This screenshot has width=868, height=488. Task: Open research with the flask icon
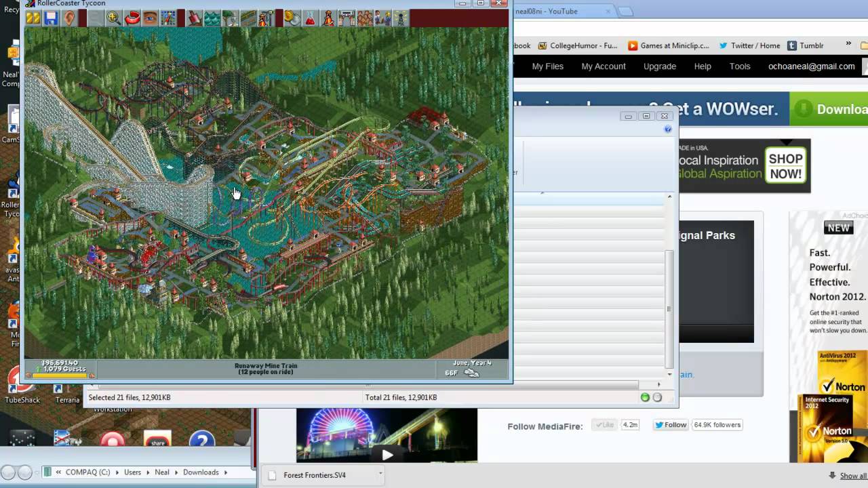click(x=311, y=18)
